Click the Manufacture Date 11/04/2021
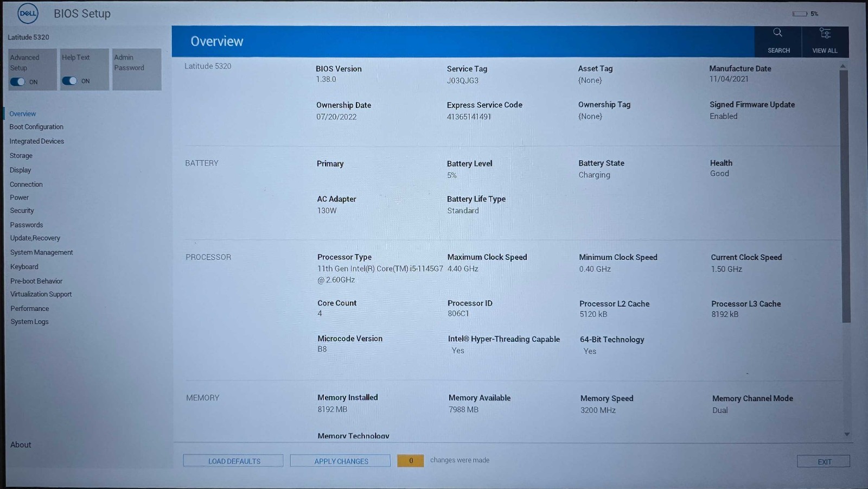The height and width of the screenshot is (489, 868). point(729,79)
